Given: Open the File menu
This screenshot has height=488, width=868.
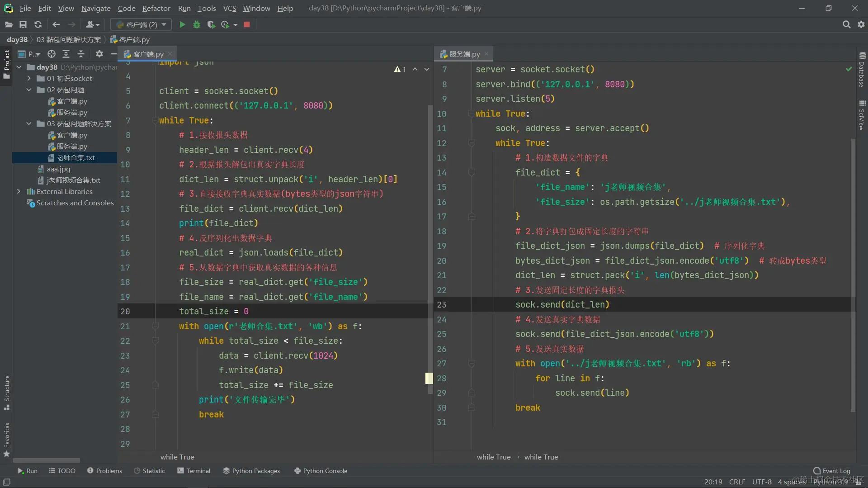Looking at the screenshot, I should [25, 8].
